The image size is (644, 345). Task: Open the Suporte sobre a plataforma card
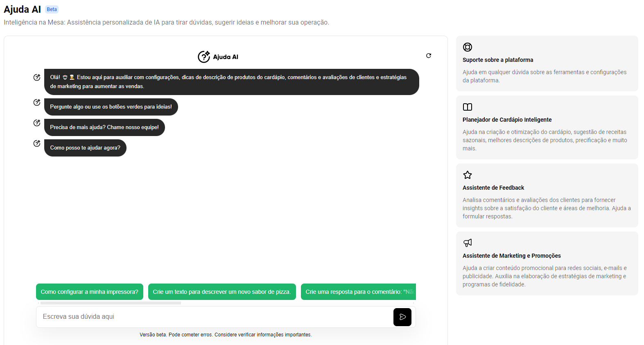point(547,64)
